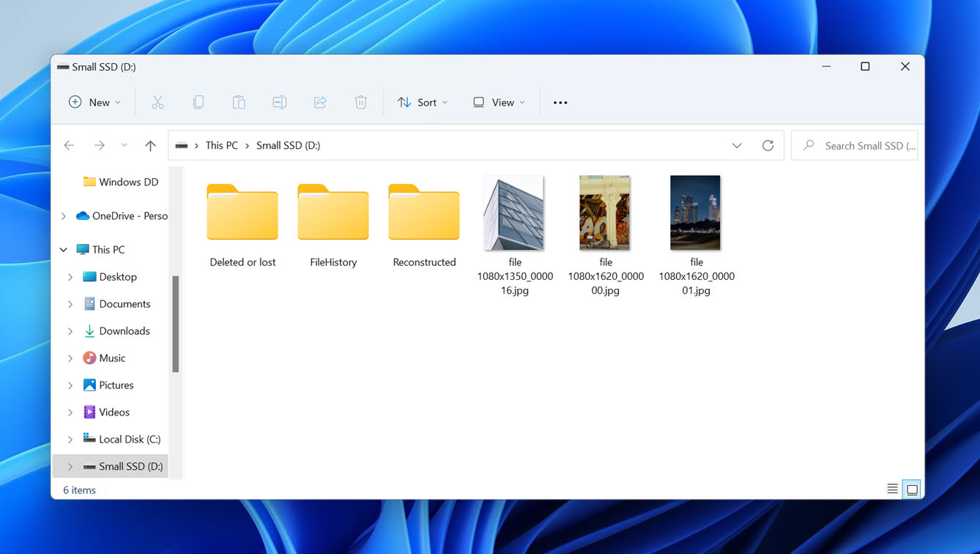Click the Windows DD folder in sidebar
980x554 pixels.
121,182
